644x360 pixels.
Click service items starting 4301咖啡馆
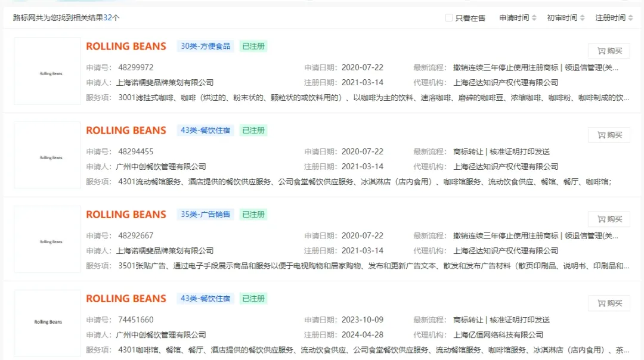pyautogui.click(x=373, y=350)
